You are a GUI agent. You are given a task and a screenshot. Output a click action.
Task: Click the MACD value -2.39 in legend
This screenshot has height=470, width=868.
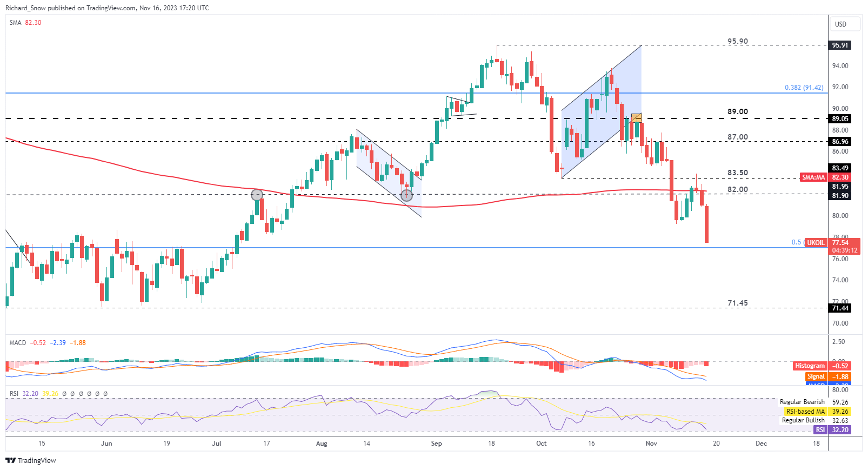[x=58, y=343]
